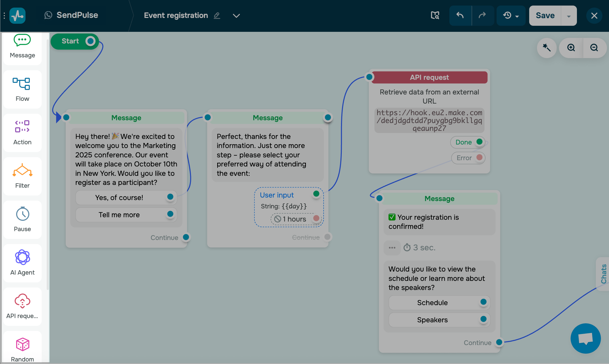
Task: Open the Save button dropdown arrow
Action: click(569, 16)
